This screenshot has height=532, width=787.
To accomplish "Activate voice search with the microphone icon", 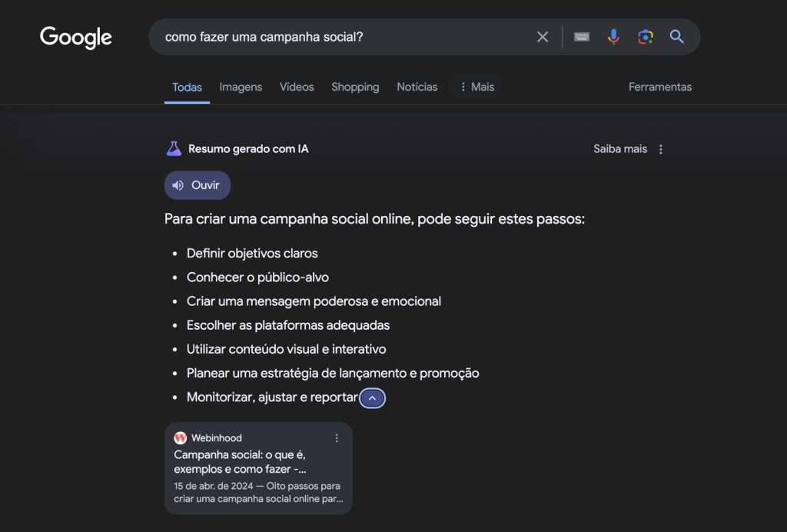I will click(x=613, y=36).
